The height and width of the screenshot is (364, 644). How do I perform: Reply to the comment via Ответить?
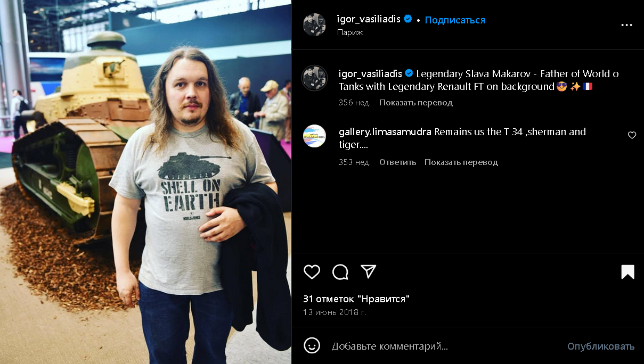[397, 162]
